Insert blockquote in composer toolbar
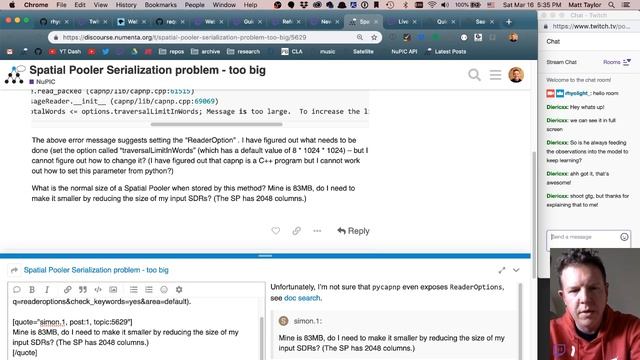 point(83,289)
